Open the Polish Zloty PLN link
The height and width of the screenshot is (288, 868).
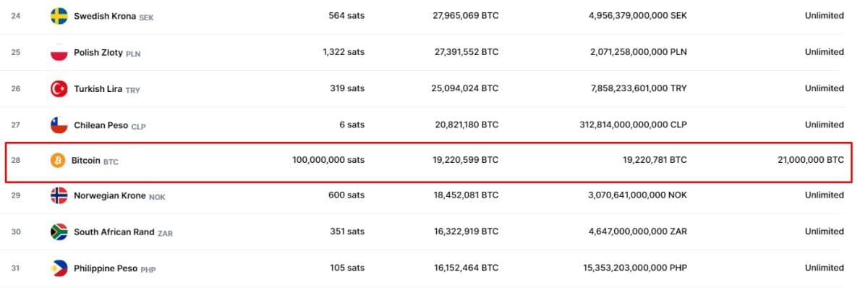(108, 53)
